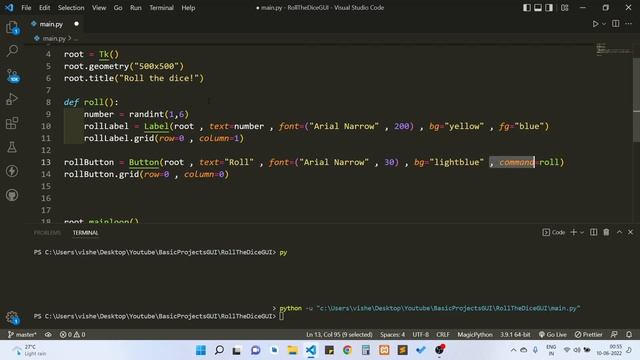The width and height of the screenshot is (640, 360).
Task: Click line number 13 in the gutter
Action: [46, 162]
